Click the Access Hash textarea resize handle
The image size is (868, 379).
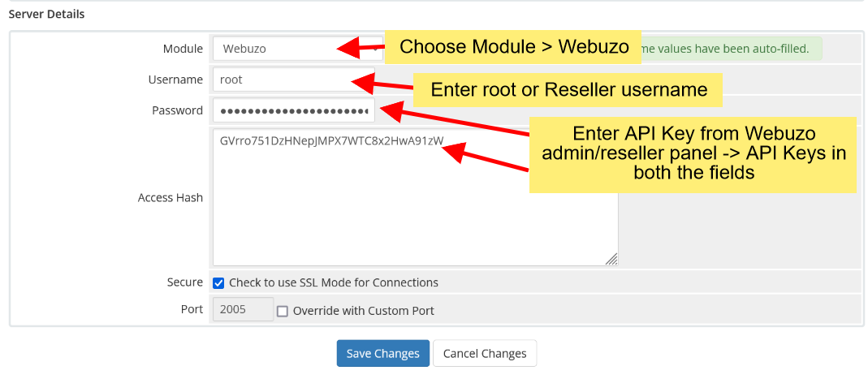611,259
